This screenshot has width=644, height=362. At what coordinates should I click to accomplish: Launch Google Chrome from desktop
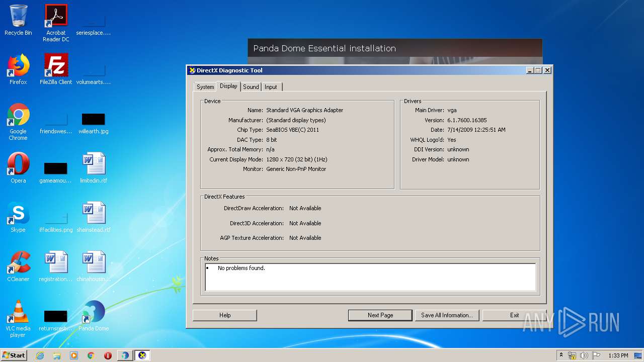click(18, 122)
